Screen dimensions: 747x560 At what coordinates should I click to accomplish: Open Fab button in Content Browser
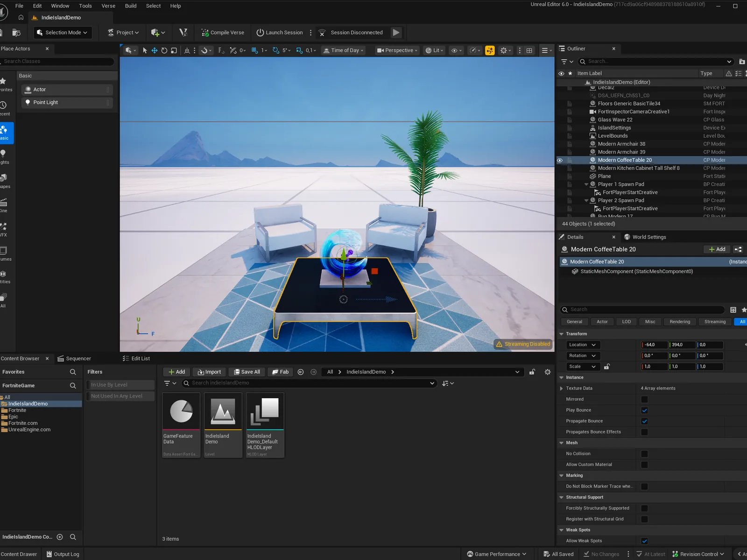pos(281,372)
